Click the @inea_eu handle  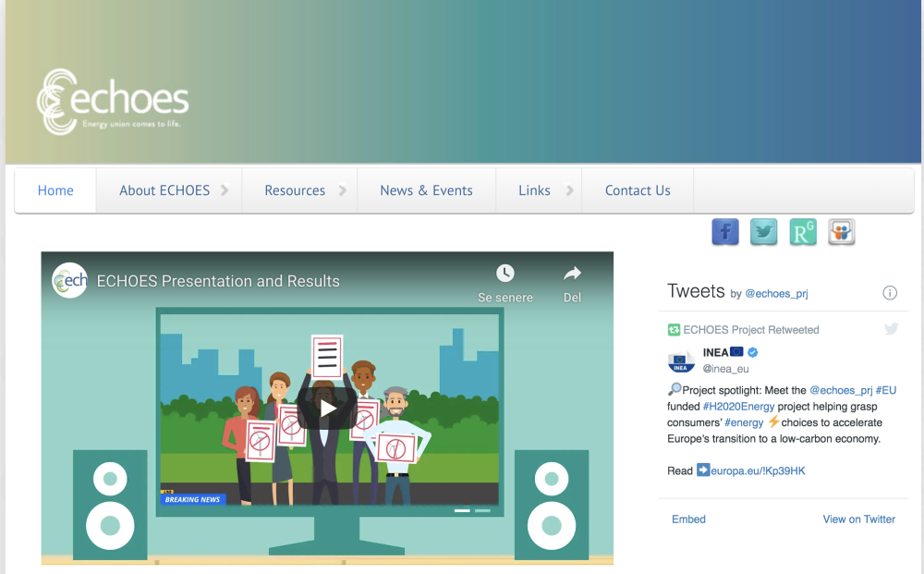pyautogui.click(x=725, y=369)
